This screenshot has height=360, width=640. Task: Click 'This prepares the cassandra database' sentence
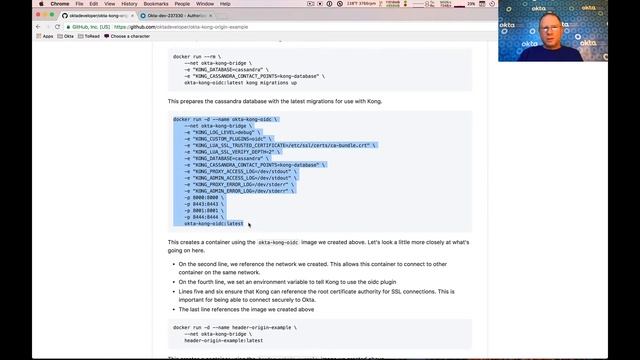coord(275,101)
